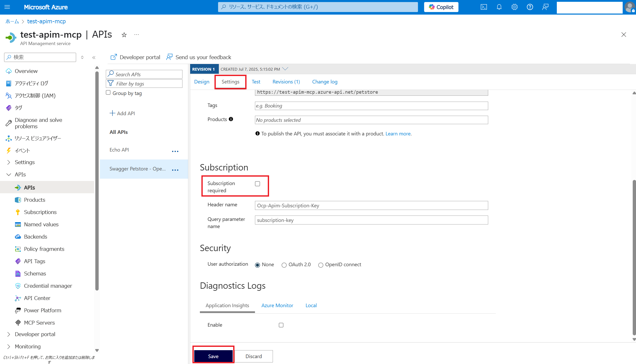Switch to Change log tab
The height and width of the screenshot is (364, 636).
[325, 82]
